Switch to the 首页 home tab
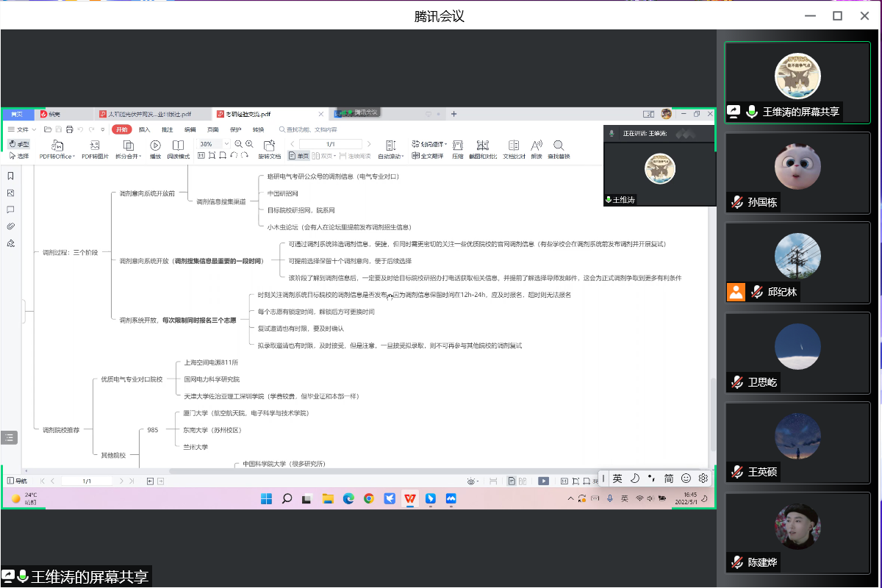The image size is (882, 588). pyautogui.click(x=16, y=114)
